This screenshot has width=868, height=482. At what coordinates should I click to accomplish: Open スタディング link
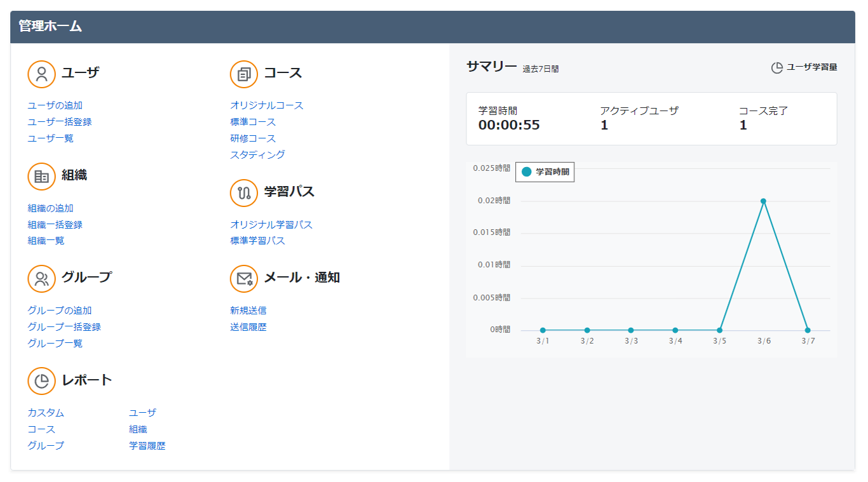tap(257, 154)
